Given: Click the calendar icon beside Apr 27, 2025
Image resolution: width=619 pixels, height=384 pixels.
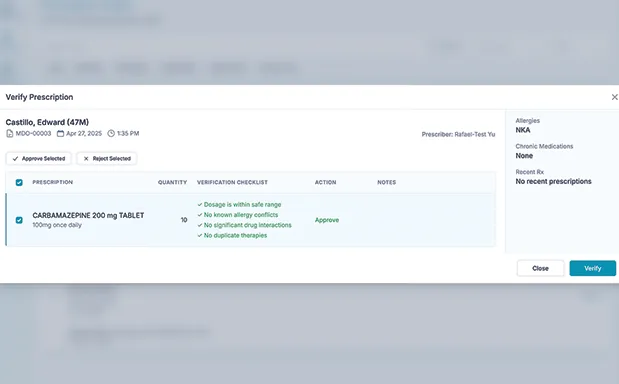Looking at the screenshot, I should [x=60, y=133].
